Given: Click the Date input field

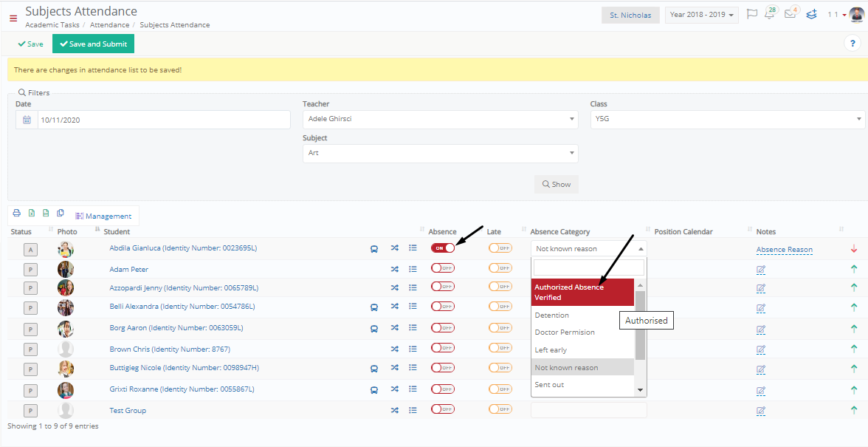Looking at the screenshot, I should tap(164, 120).
